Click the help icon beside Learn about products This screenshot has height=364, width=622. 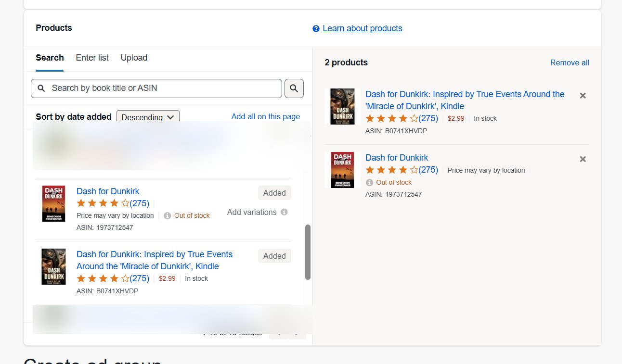tap(316, 29)
